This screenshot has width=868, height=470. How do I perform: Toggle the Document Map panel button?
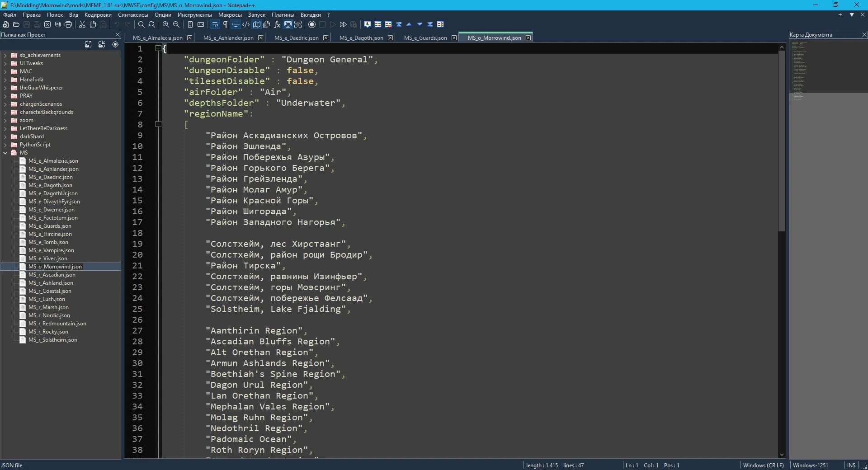point(256,24)
